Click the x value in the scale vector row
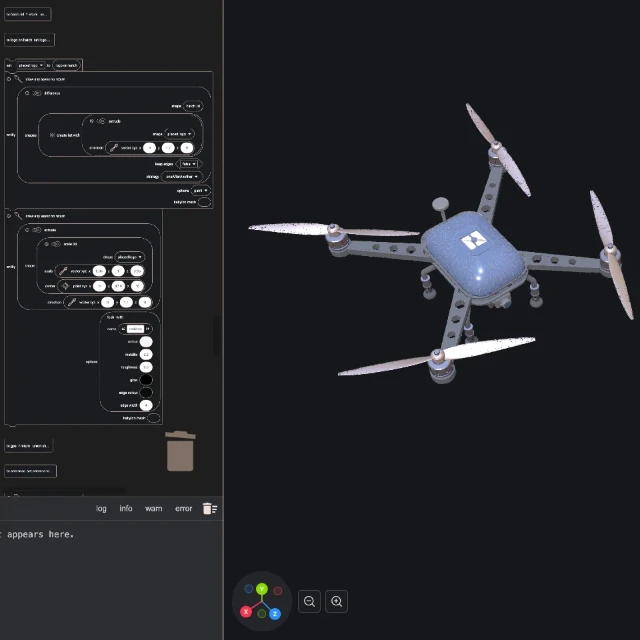This screenshot has height=640, width=640. click(x=99, y=271)
